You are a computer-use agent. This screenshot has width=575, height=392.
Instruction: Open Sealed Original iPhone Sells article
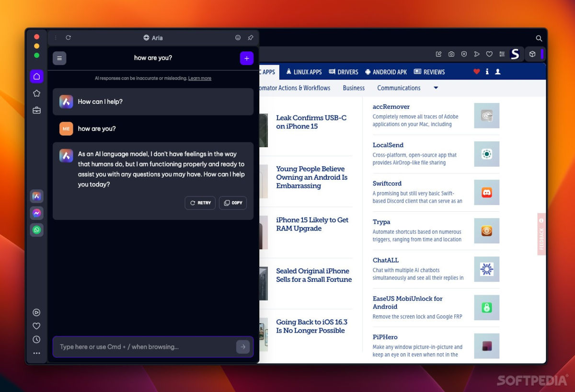(314, 275)
